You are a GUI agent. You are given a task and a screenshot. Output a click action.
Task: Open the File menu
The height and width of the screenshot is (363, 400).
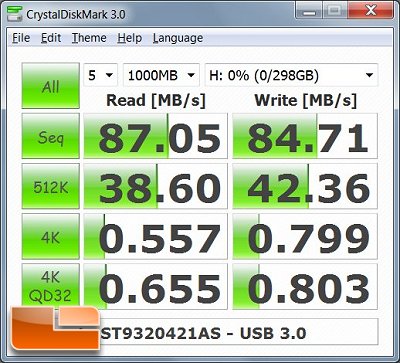coord(21,38)
